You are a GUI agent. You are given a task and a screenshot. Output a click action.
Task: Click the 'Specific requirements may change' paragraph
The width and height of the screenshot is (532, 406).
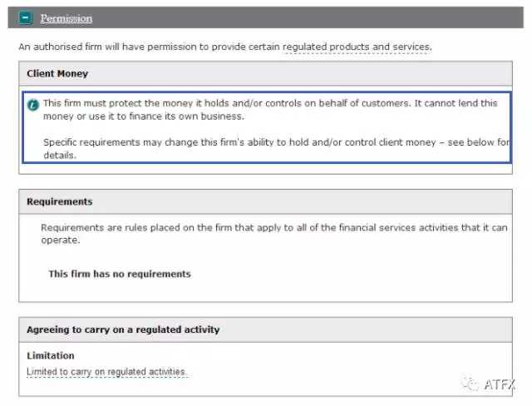click(276, 149)
